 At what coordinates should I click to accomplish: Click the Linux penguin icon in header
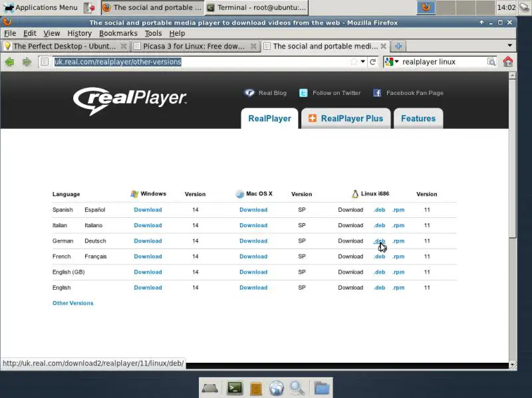point(355,194)
